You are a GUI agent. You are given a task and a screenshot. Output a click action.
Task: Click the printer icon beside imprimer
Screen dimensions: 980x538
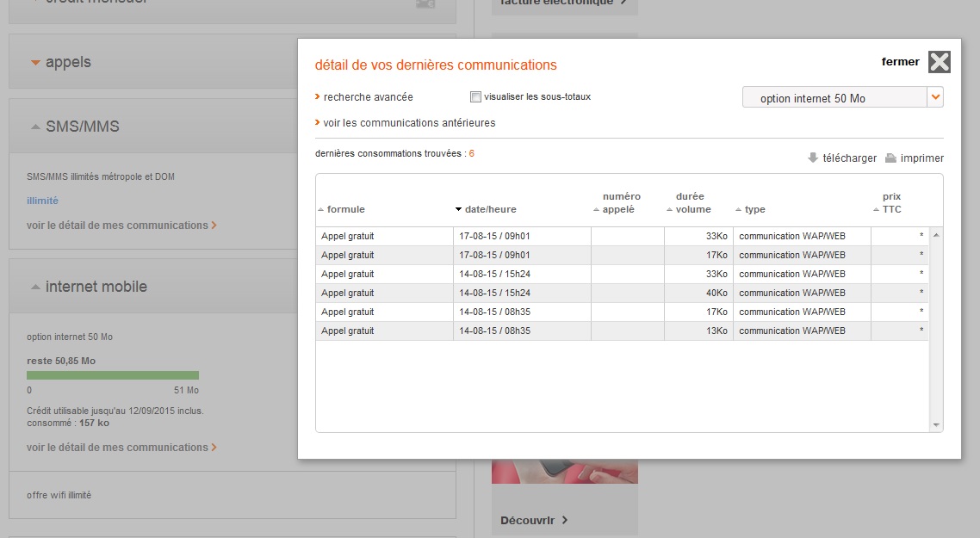891,158
